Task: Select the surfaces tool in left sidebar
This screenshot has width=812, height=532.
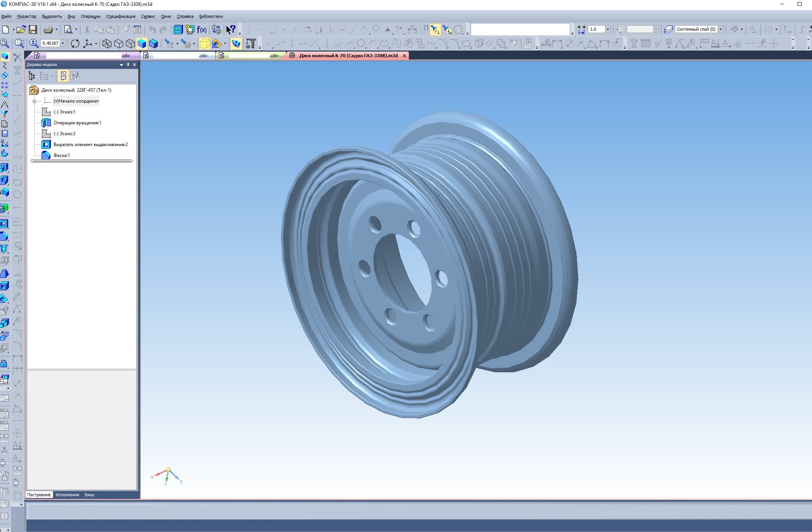Action: pos(5,75)
